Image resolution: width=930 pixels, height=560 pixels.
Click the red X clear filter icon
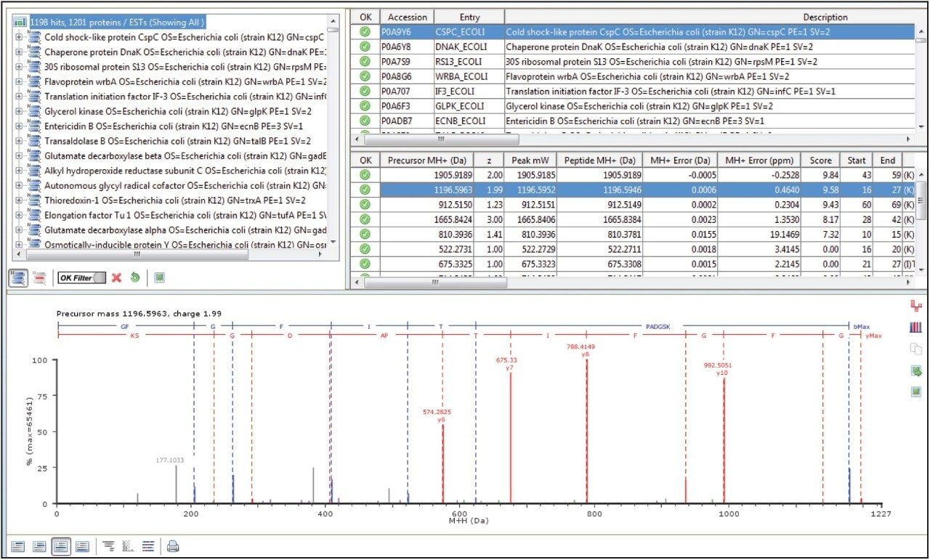pos(116,277)
